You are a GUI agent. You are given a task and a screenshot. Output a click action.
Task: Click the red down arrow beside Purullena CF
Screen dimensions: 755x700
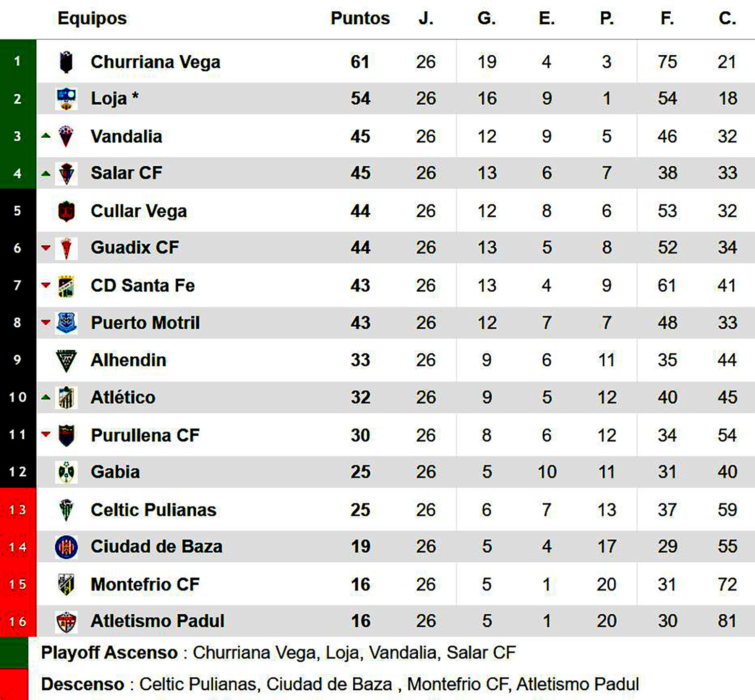coord(46,434)
